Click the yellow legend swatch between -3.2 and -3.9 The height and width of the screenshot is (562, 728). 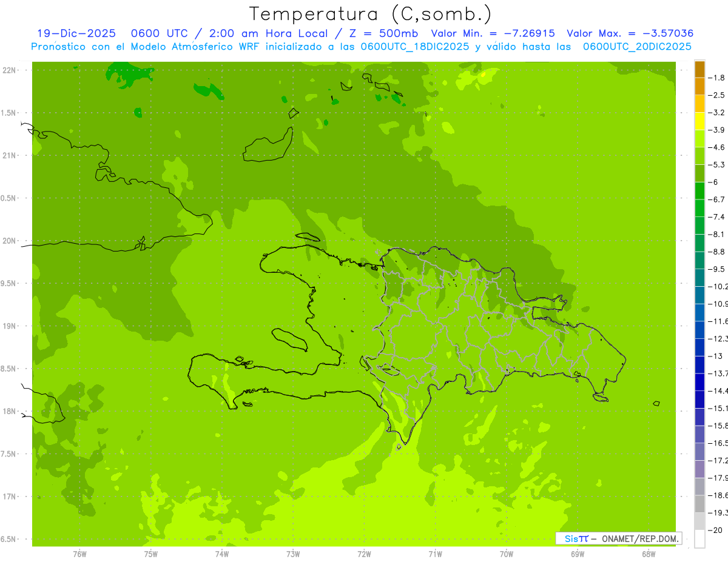click(x=699, y=121)
